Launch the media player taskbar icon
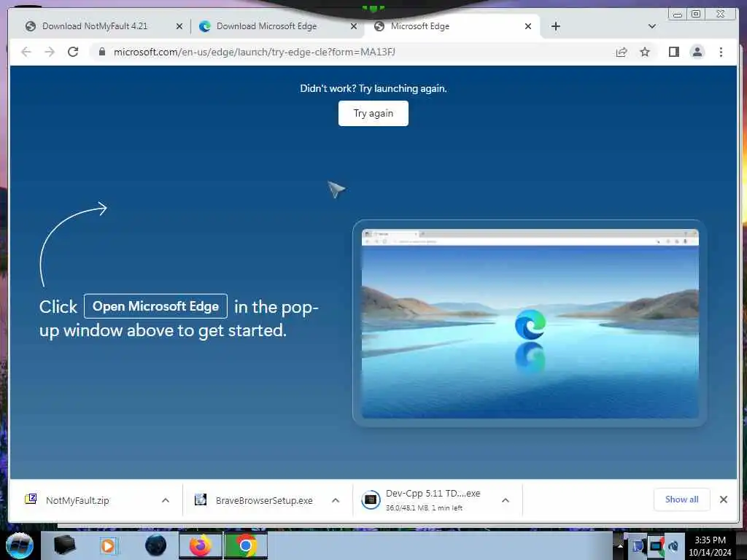The image size is (747, 560). (x=108, y=545)
